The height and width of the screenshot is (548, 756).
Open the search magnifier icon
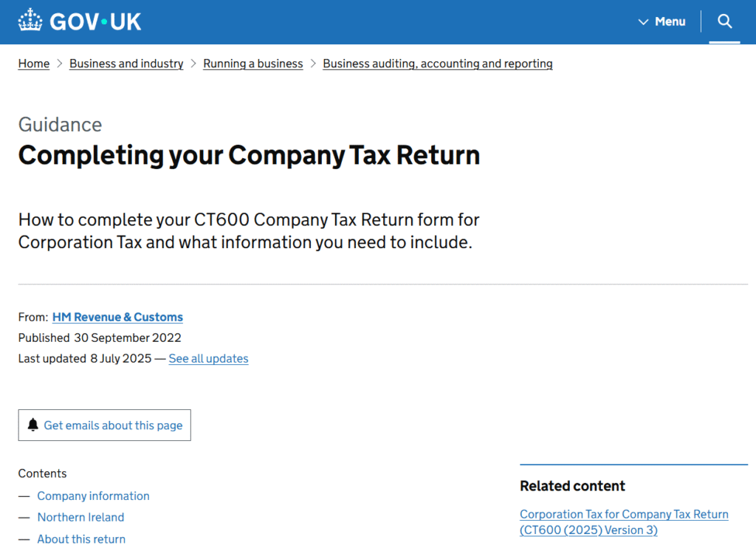click(x=724, y=21)
